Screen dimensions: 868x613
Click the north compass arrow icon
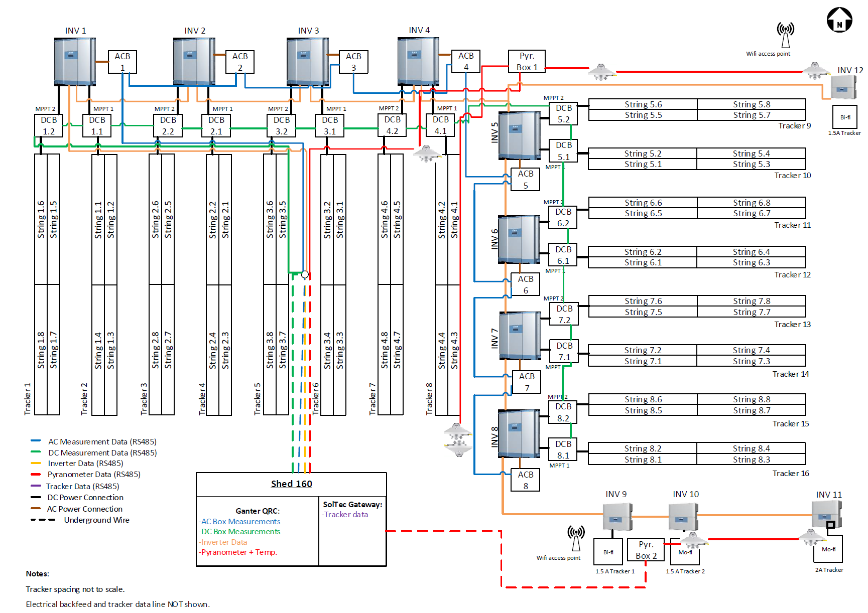click(x=839, y=20)
